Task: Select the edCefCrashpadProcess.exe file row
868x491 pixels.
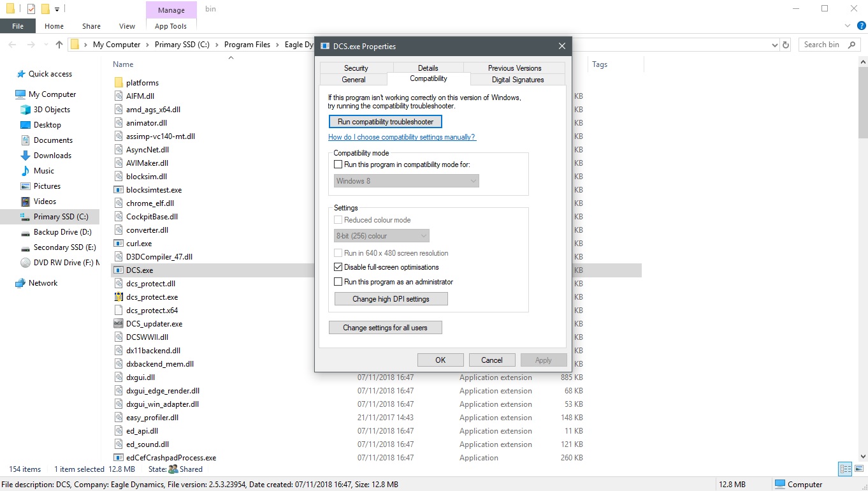Action: 376,458
